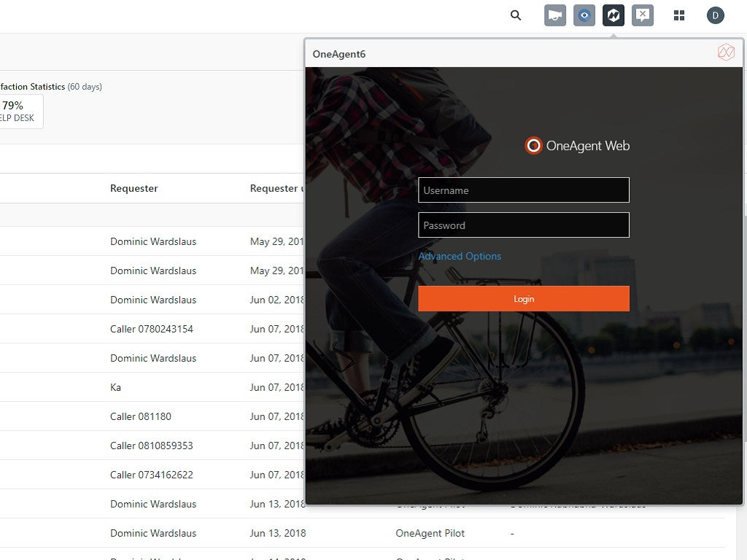
Task: Click the red hexagon logo in OneAgent6 header
Action: pyautogui.click(x=726, y=52)
